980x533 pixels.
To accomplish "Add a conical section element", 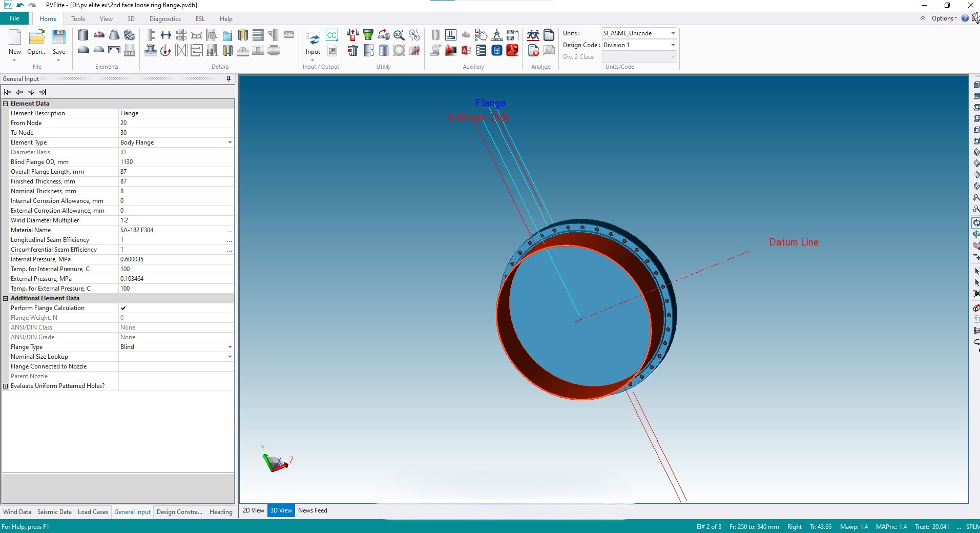I will point(114,35).
